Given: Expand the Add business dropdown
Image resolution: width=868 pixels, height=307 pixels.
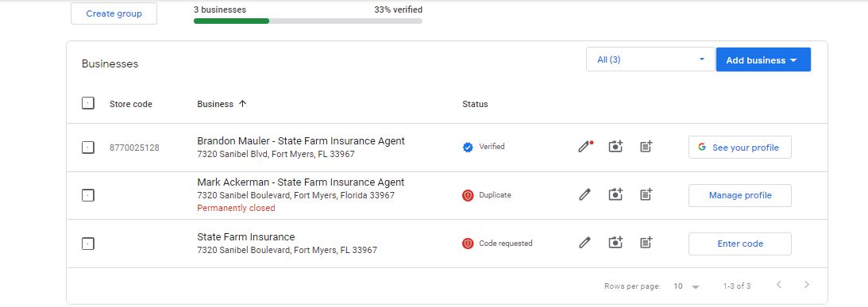Looking at the screenshot, I should tap(763, 59).
